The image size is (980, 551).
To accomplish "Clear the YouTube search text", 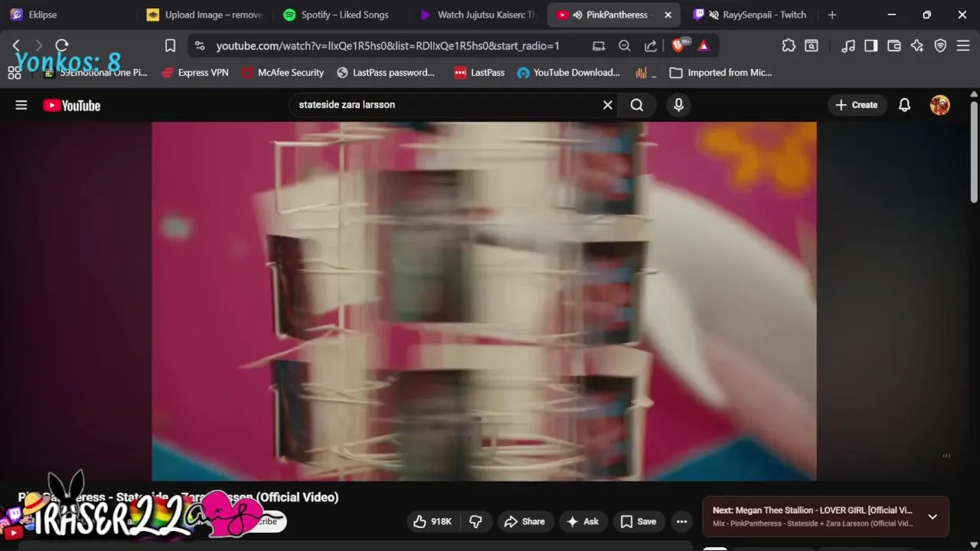I will pos(608,105).
